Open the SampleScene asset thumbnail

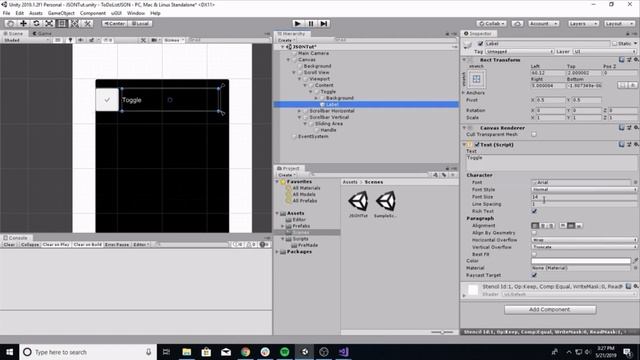click(x=385, y=204)
